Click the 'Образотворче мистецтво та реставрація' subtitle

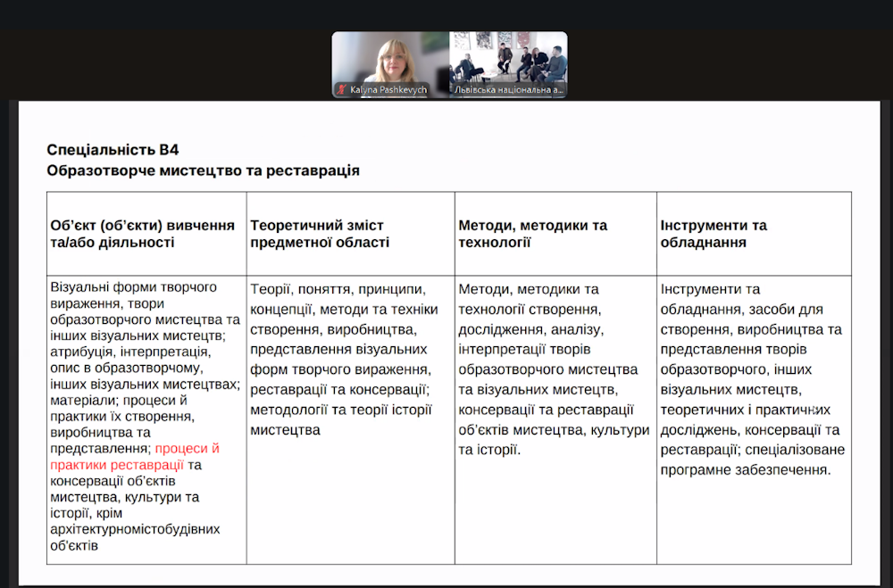click(x=203, y=170)
